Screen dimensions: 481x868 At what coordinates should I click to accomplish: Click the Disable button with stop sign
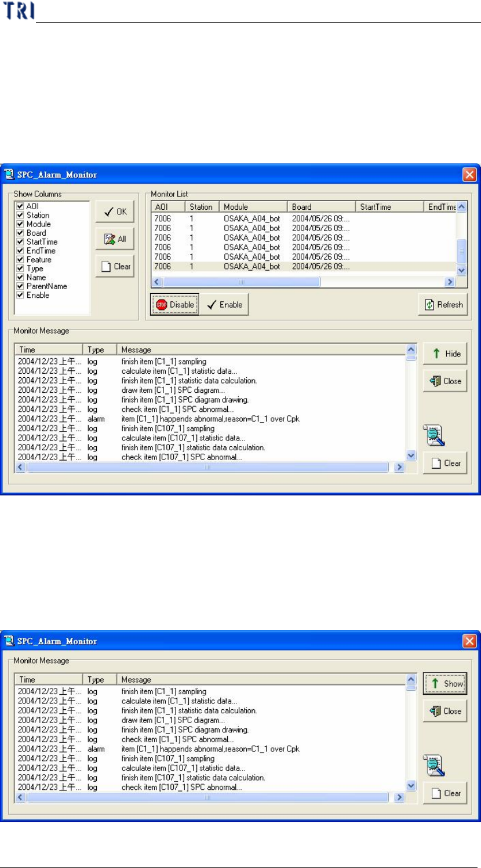[x=175, y=304]
